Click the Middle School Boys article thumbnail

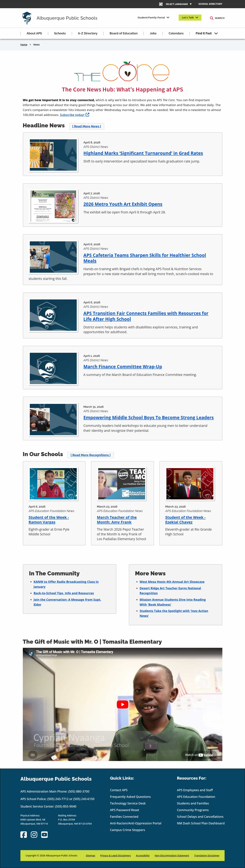pos(53,420)
